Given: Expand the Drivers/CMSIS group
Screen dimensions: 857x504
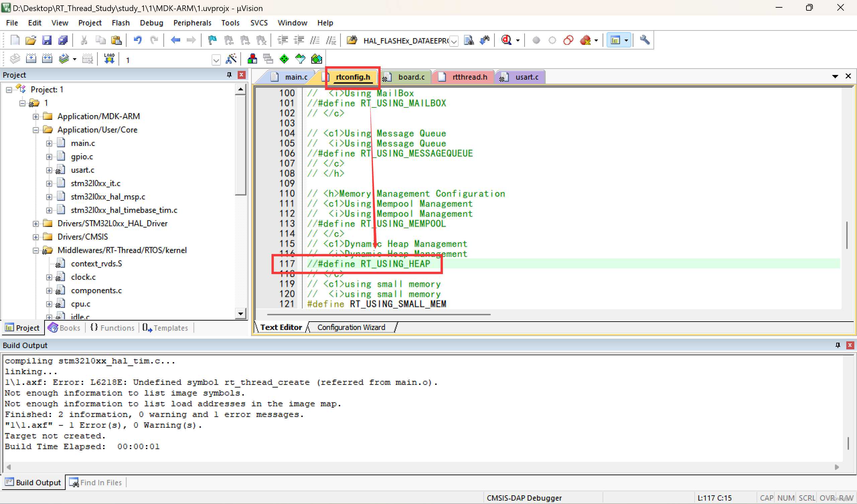Looking at the screenshot, I should 36,236.
